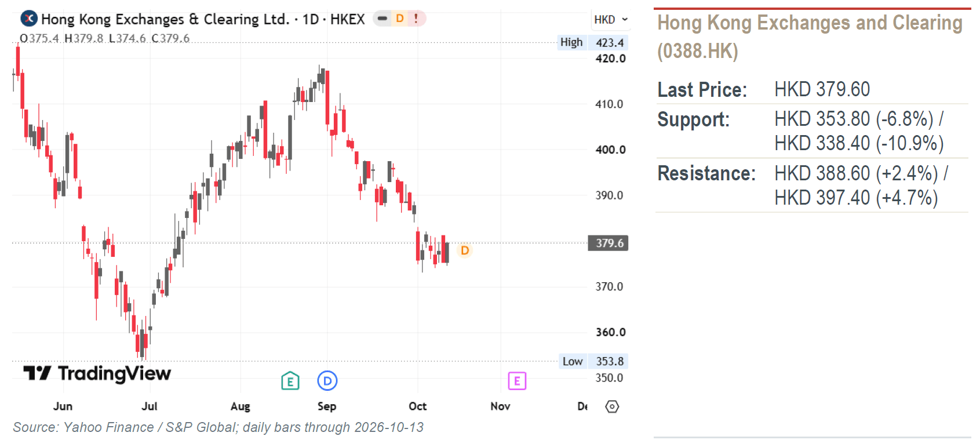Toggle the orange D delayed-data indicator
The height and width of the screenshot is (447, 980).
(x=400, y=19)
